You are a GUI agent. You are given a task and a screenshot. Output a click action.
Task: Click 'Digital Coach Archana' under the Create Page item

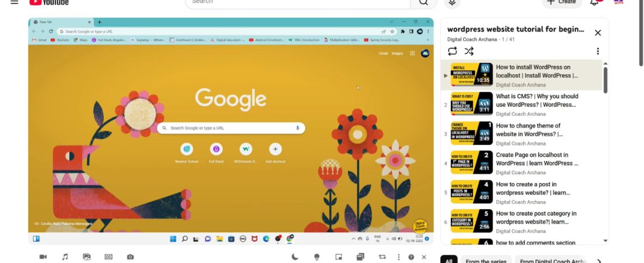pos(521,173)
